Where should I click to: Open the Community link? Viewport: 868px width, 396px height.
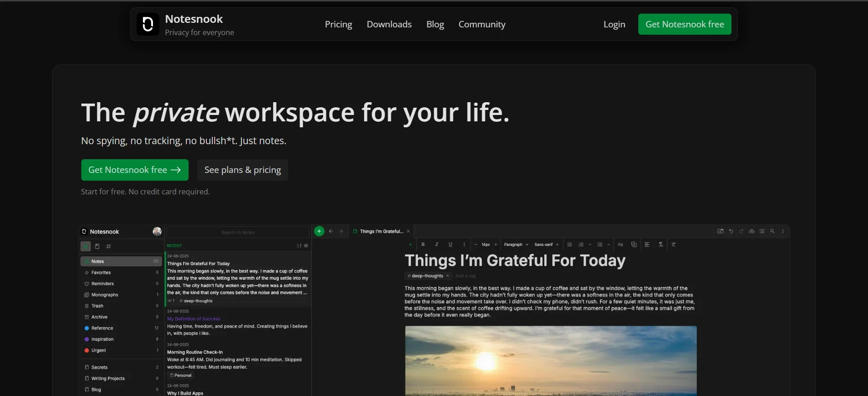482,24
